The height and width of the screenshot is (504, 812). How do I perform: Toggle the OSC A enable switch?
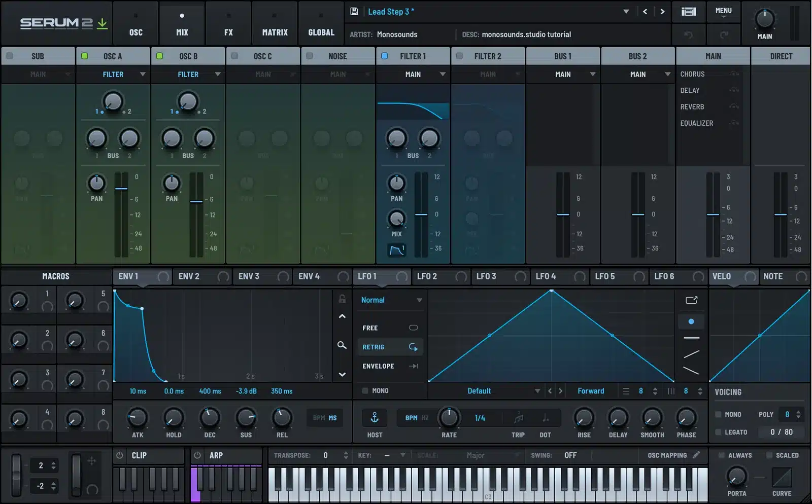tap(85, 56)
